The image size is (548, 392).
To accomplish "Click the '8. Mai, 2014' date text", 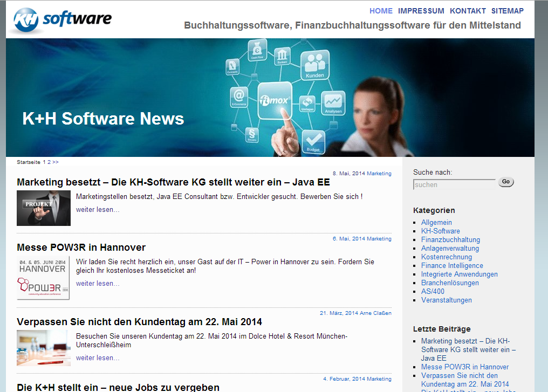I will click(349, 174).
